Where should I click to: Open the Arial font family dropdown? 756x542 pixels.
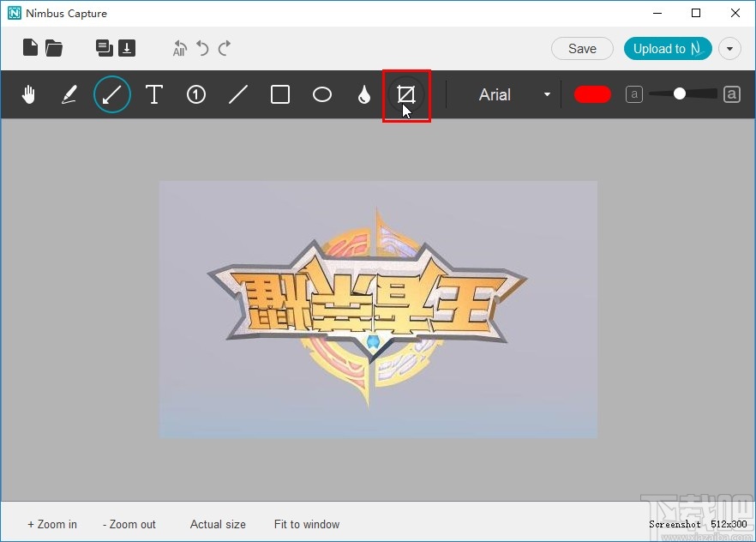pyautogui.click(x=546, y=94)
